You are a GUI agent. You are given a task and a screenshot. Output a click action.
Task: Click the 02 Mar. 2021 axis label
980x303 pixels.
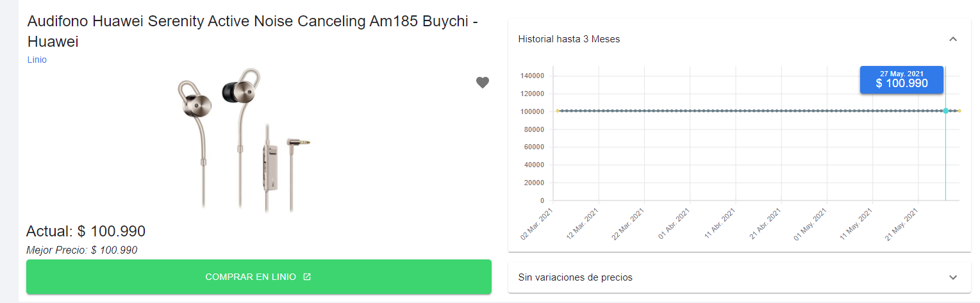coord(537,224)
